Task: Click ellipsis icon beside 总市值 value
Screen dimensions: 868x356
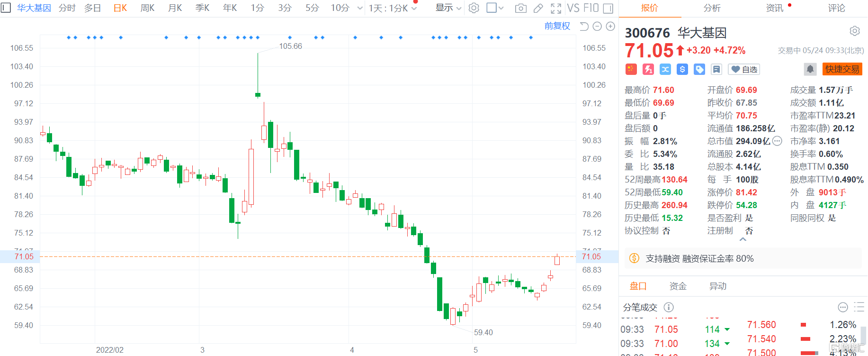Action: (777, 141)
